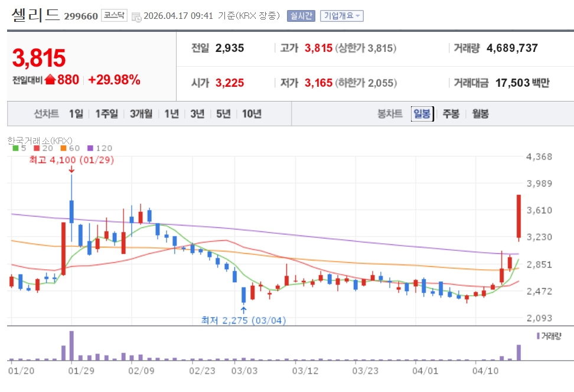The image size is (574, 392).
Task: Click the 저가 value 3,165
Action: coord(318,83)
